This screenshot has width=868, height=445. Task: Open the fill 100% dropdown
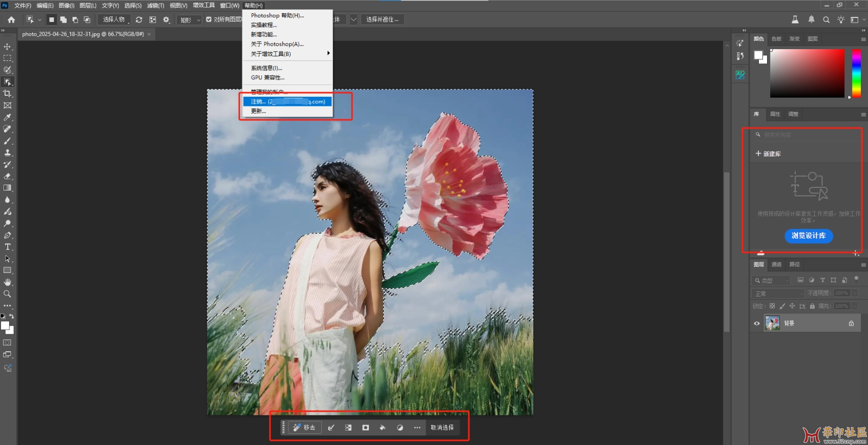[855, 306]
